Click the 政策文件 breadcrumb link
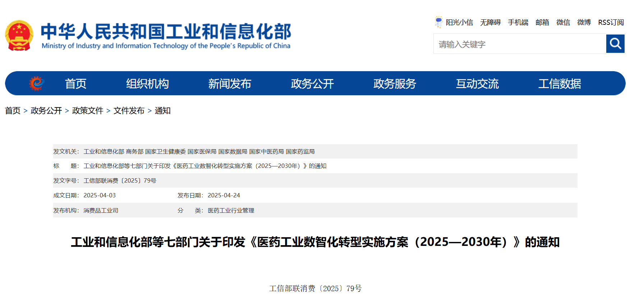Image resolution: width=644 pixels, height=298 pixels. pos(88,111)
